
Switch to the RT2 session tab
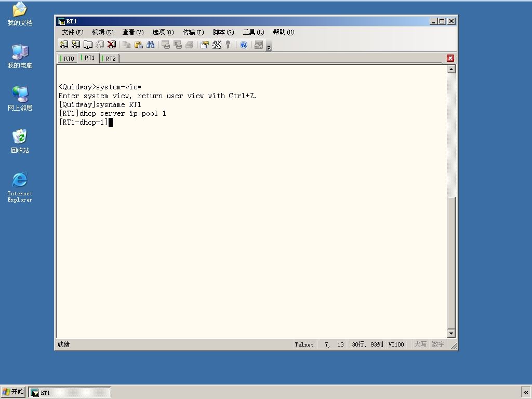(x=109, y=59)
